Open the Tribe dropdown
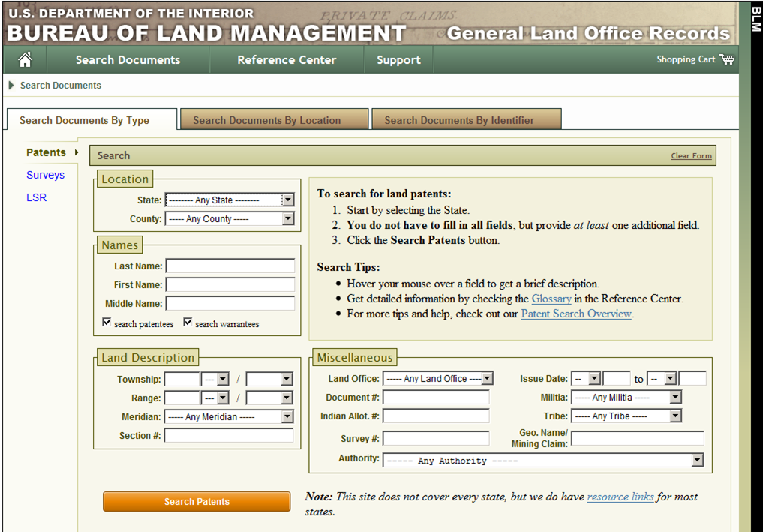Screen dimensions: 763x532 [626, 416]
